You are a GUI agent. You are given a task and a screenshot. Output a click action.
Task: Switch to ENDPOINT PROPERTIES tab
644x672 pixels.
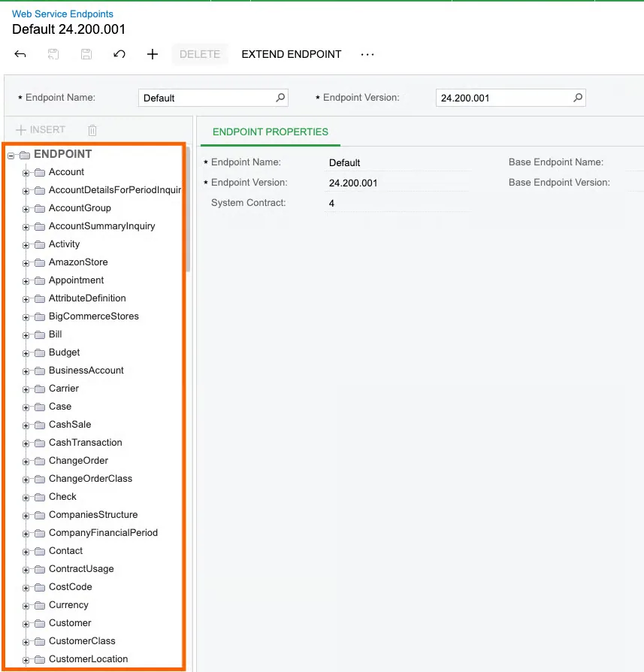click(x=271, y=132)
